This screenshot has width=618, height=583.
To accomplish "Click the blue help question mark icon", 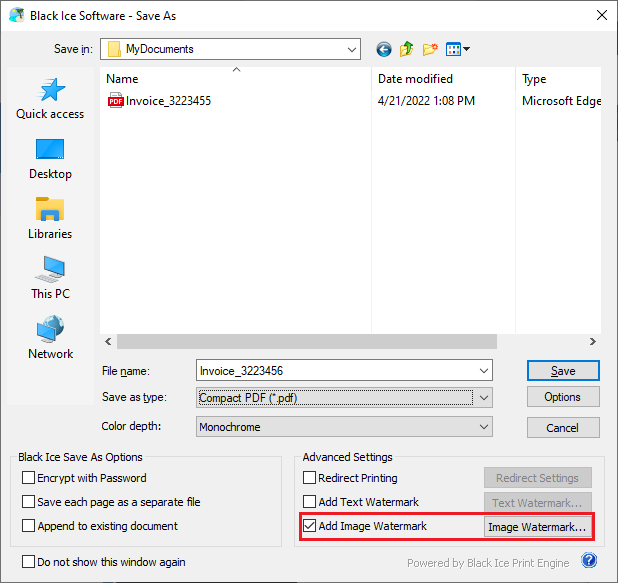I will (589, 561).
